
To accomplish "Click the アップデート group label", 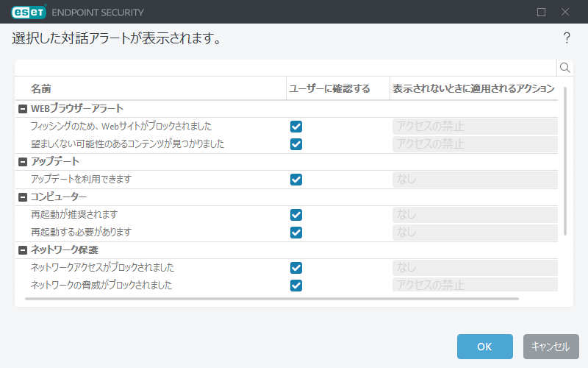I will click(x=54, y=161).
